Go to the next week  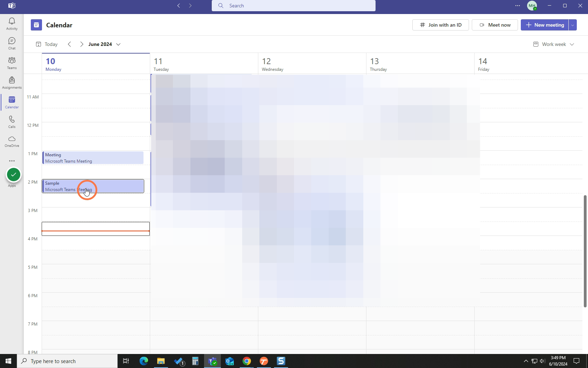click(x=82, y=44)
